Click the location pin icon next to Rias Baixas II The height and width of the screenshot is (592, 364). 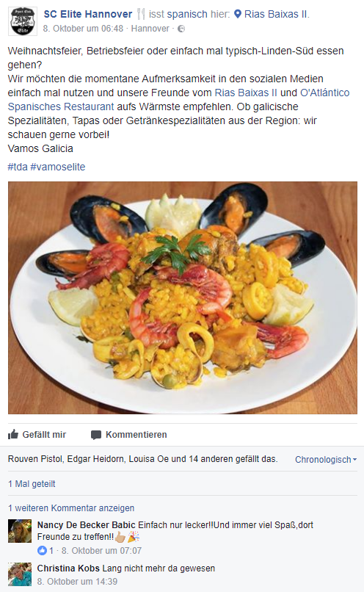tap(238, 15)
